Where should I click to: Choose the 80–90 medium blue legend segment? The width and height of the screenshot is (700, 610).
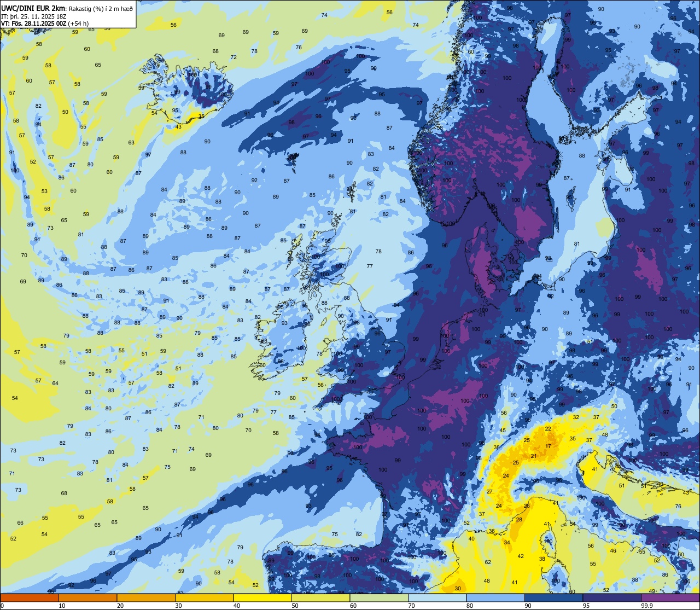tap(495, 597)
